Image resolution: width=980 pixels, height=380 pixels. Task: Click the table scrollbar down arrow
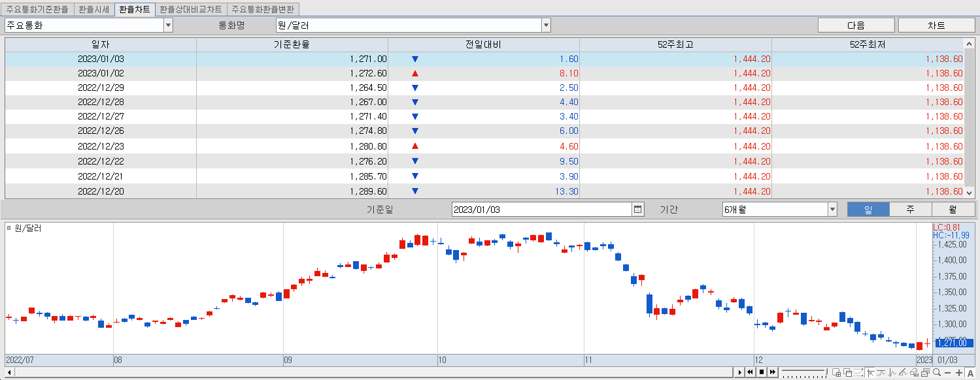click(970, 193)
